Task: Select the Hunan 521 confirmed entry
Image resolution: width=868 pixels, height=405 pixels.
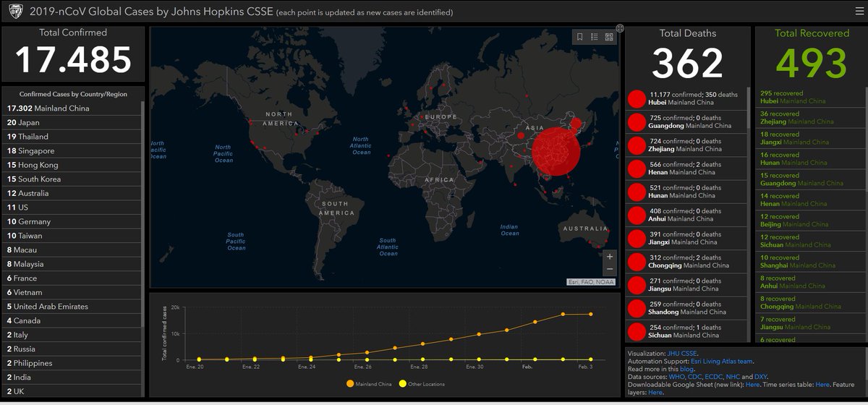Action: (686, 192)
